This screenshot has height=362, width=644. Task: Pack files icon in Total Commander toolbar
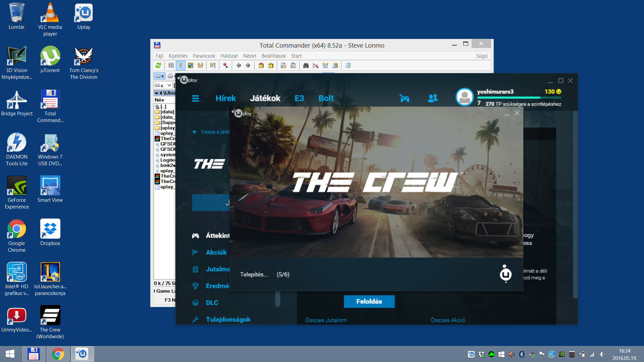(261, 65)
